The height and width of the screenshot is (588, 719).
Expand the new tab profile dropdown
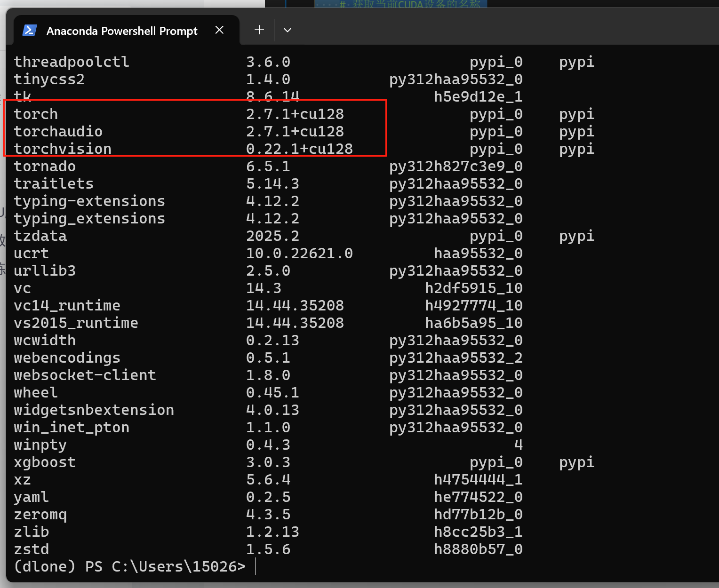(288, 30)
